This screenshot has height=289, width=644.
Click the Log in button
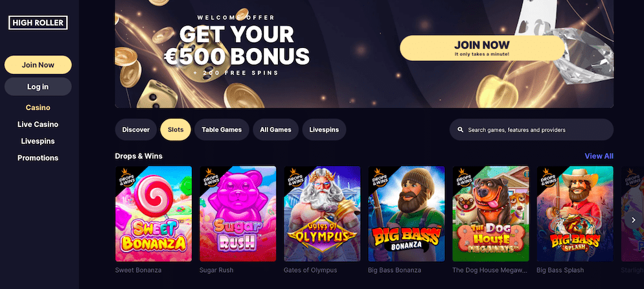[x=38, y=87]
